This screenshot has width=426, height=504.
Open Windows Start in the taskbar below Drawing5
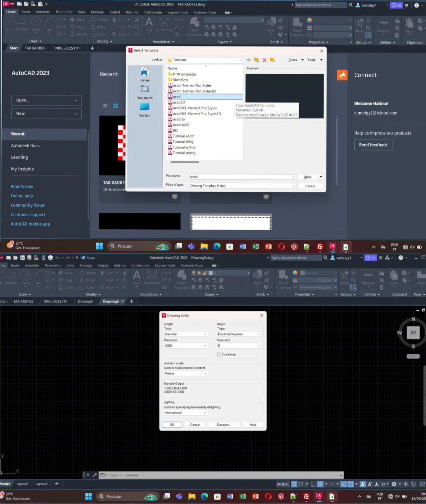click(89, 496)
